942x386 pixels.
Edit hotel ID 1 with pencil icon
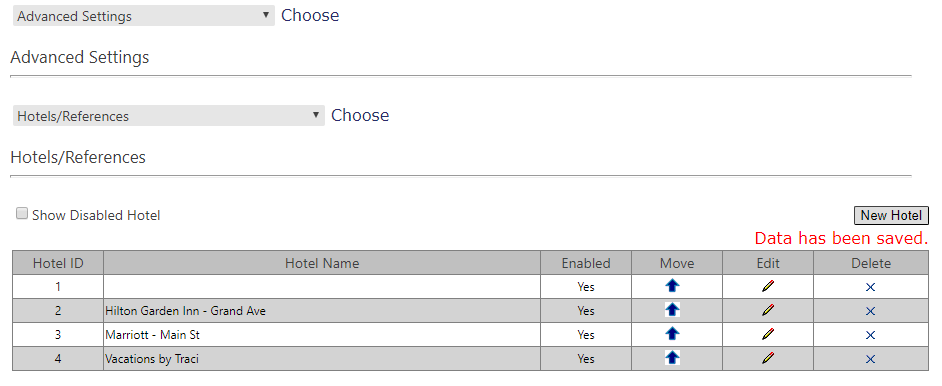pos(768,286)
